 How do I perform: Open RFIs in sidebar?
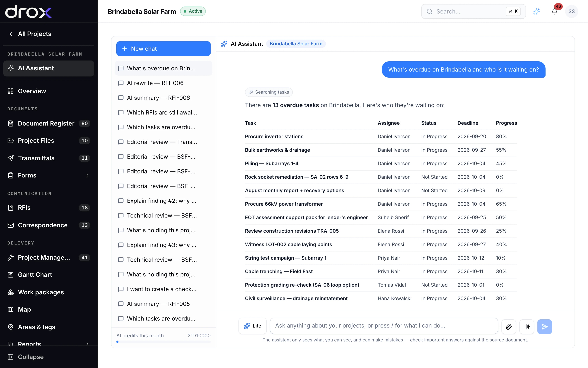pyautogui.click(x=49, y=208)
